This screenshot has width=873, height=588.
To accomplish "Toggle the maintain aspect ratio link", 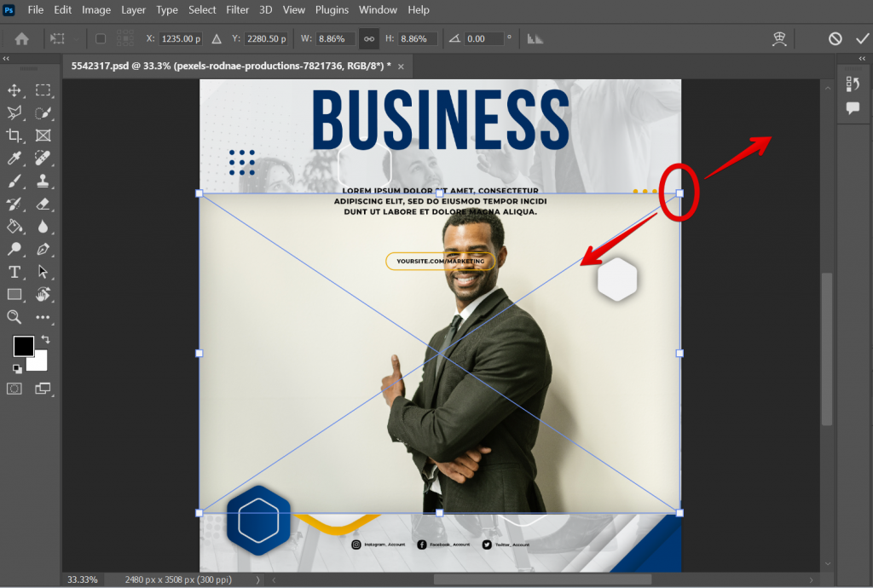I will [370, 38].
